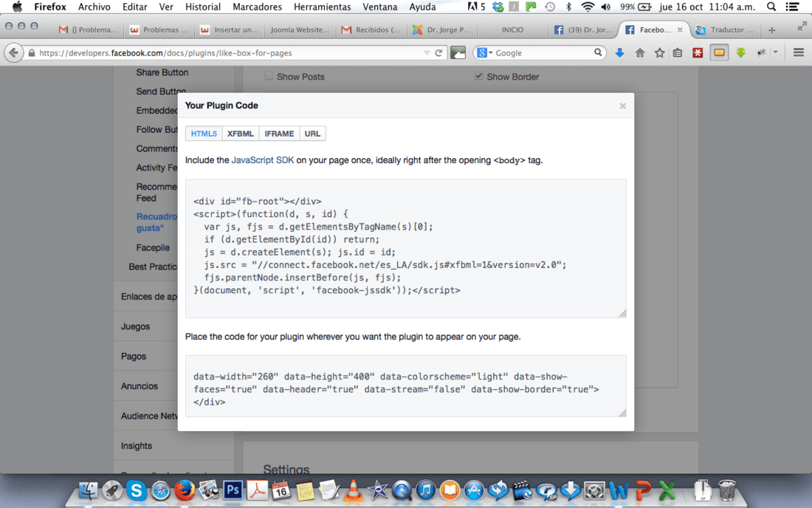Click the address bar URL

(165, 53)
